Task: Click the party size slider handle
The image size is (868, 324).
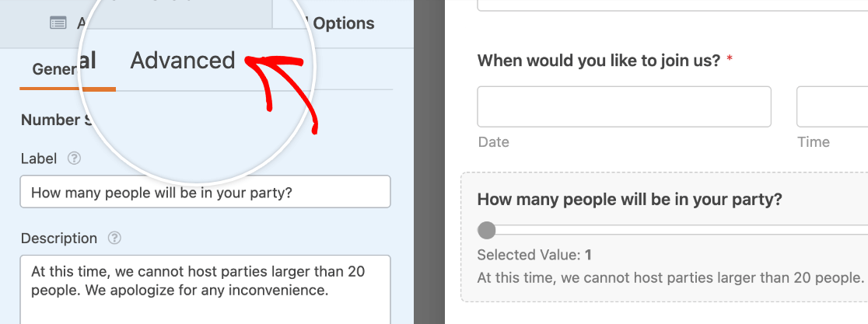Action: pos(487,230)
